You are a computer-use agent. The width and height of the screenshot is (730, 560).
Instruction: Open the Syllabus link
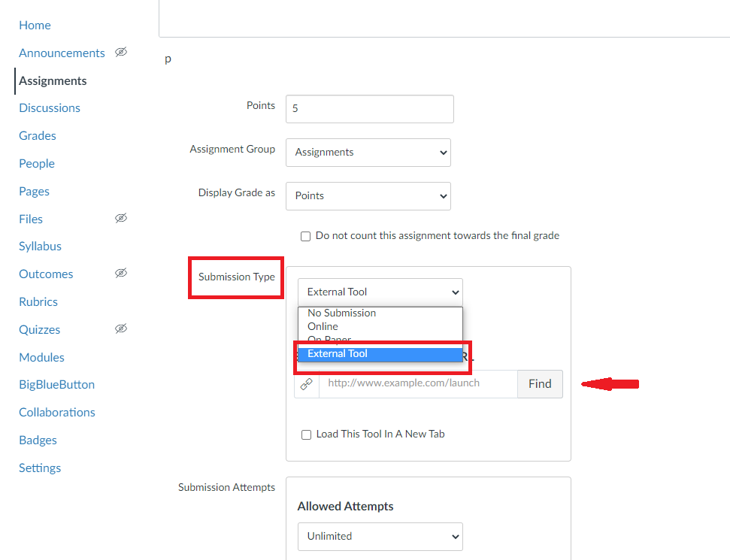pos(40,247)
